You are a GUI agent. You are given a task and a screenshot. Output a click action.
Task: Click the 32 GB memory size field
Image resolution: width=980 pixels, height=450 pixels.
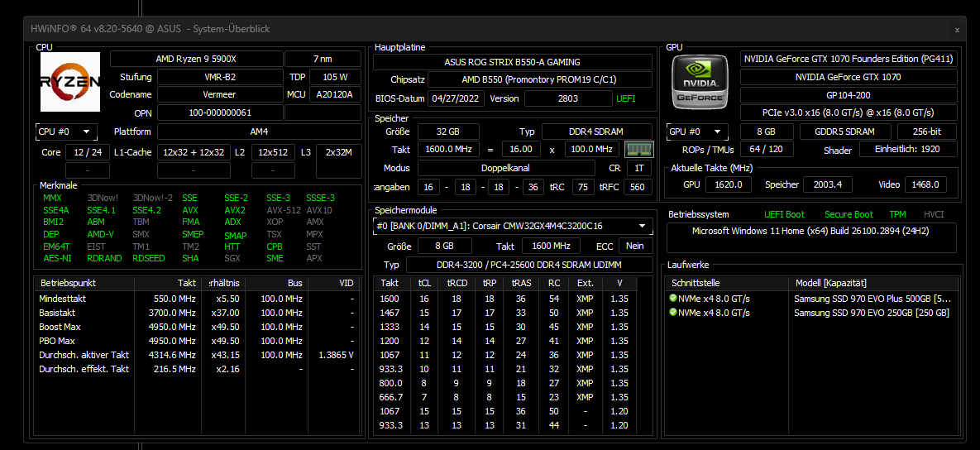point(448,132)
